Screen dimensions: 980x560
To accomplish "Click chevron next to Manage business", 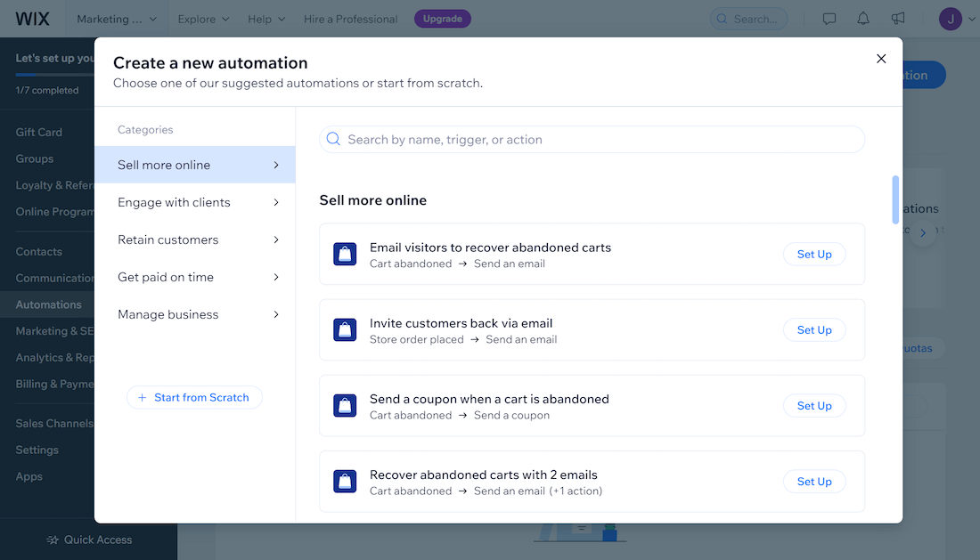I will pos(276,314).
